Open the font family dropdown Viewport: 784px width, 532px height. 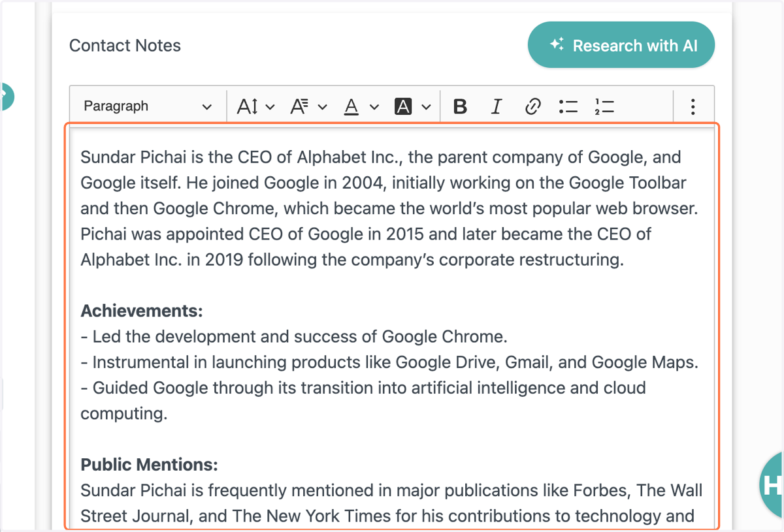coord(308,106)
